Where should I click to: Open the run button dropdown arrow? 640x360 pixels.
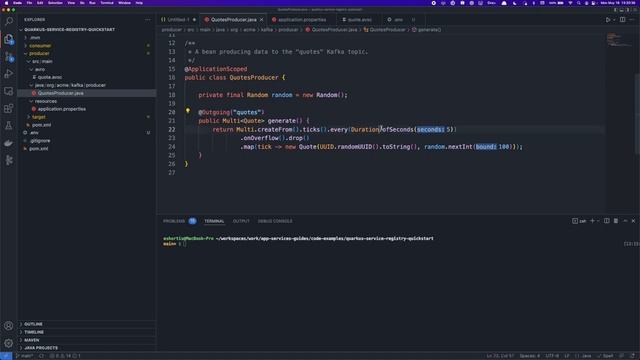[614, 20]
